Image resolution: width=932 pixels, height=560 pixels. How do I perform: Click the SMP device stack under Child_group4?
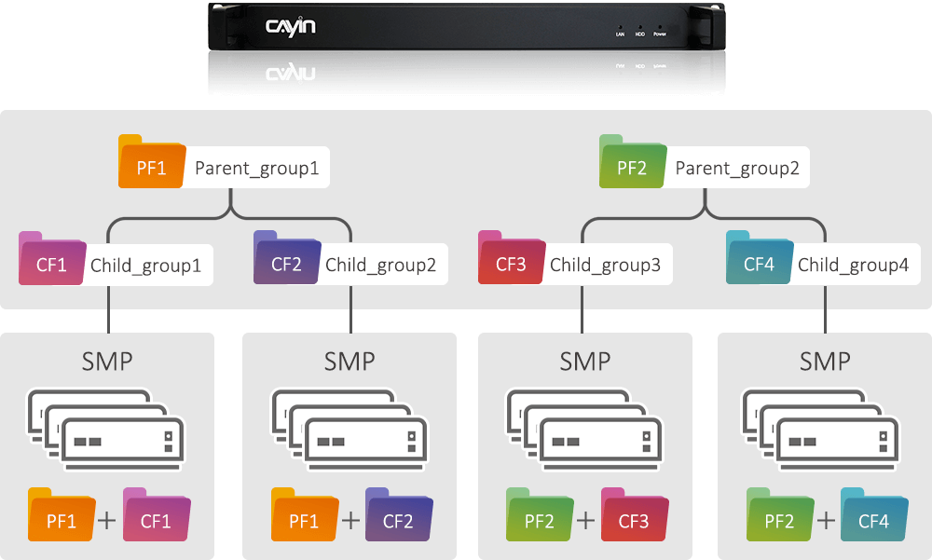[821, 430]
